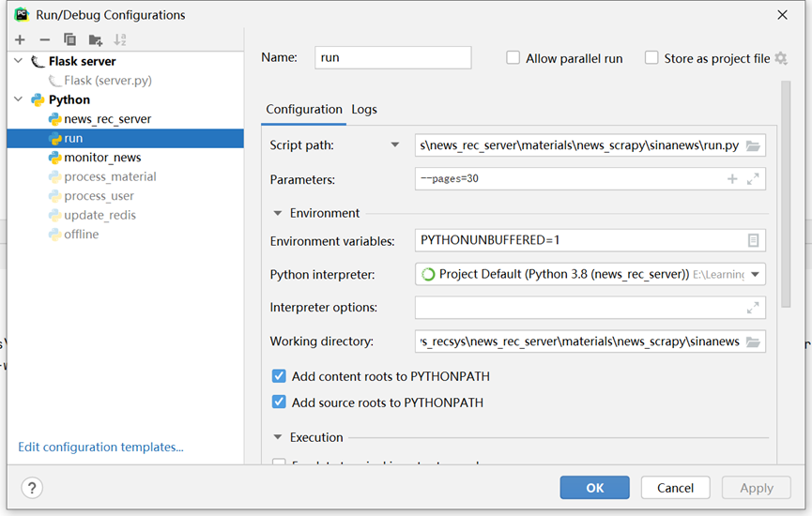Uncheck Add content roots to PYTHONPATH

click(x=279, y=376)
